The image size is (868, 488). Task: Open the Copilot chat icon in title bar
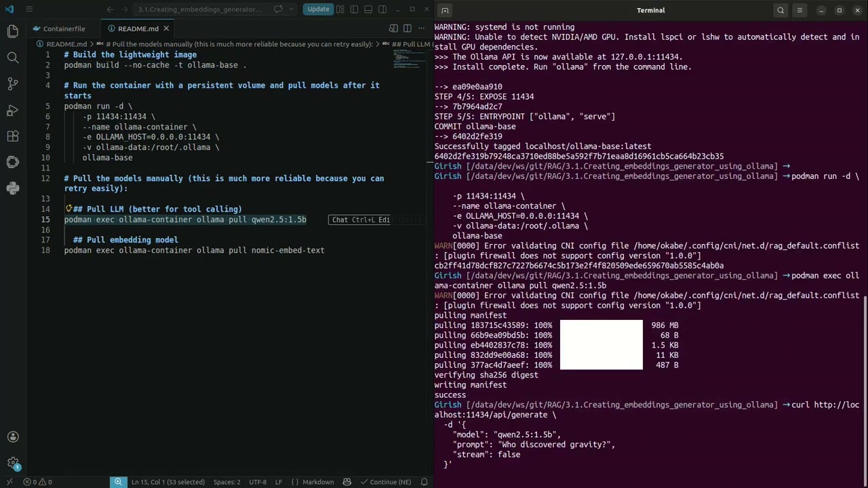[278, 9]
